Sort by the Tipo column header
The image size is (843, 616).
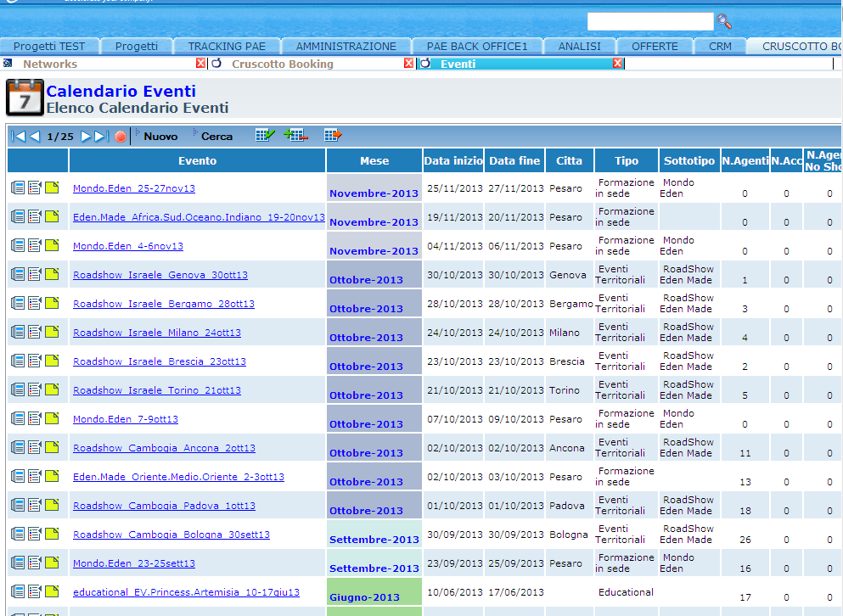point(627,160)
